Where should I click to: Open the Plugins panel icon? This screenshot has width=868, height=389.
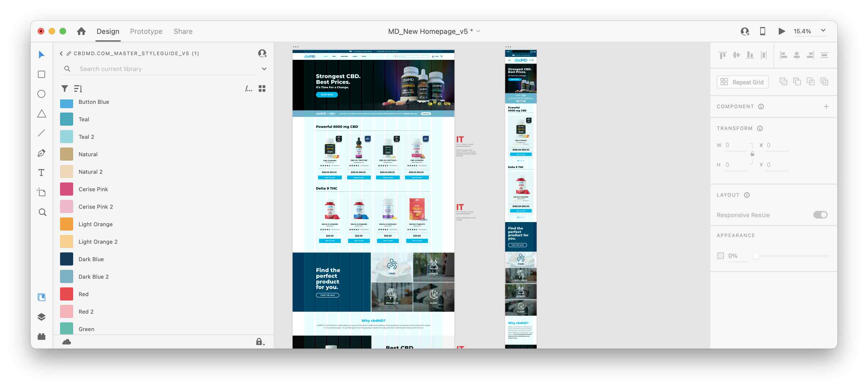[41, 337]
